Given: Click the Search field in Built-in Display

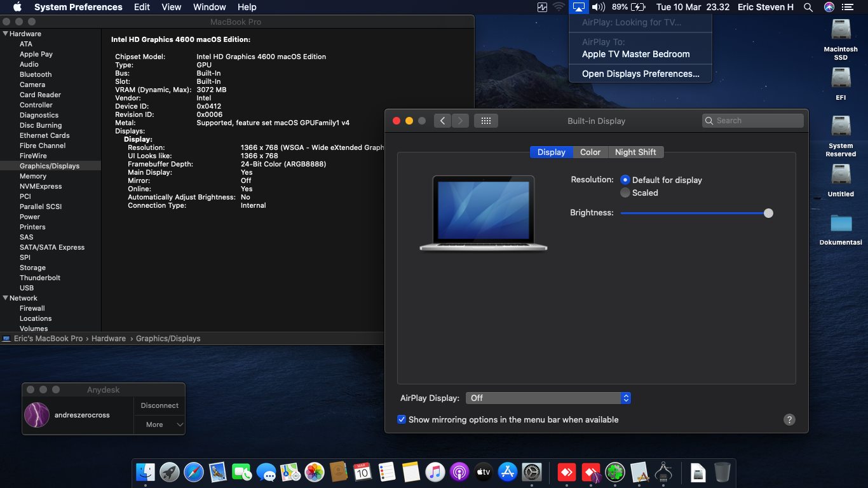Looking at the screenshot, I should coord(753,121).
